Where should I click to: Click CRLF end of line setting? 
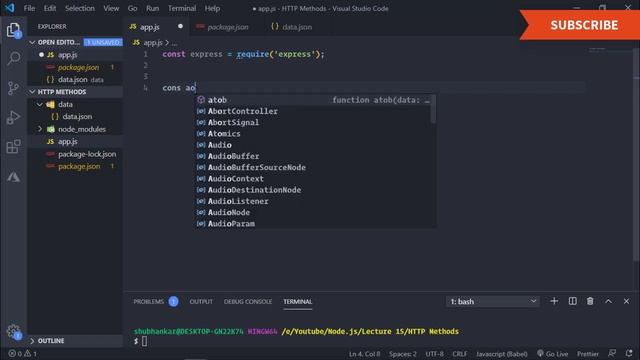(x=460, y=354)
